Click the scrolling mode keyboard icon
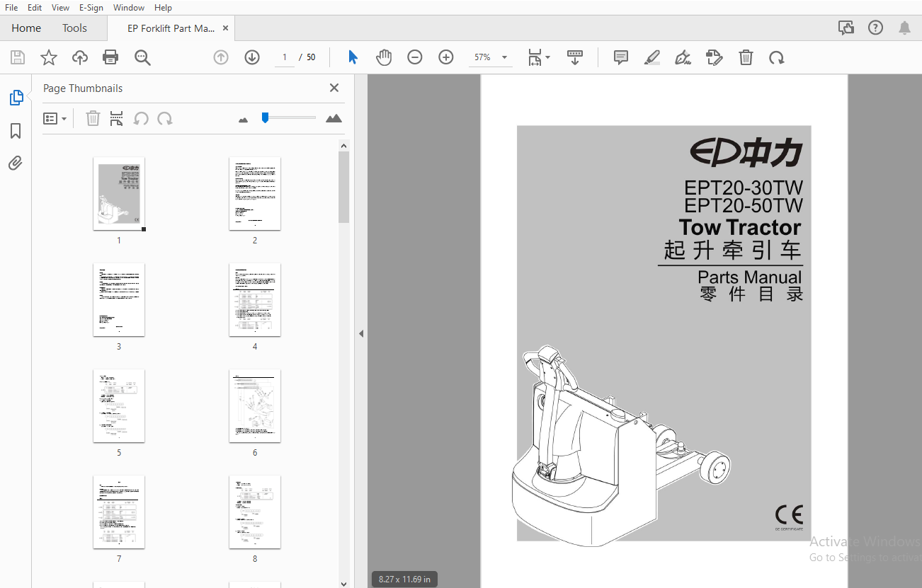Screen dimensions: 922x588 point(575,57)
